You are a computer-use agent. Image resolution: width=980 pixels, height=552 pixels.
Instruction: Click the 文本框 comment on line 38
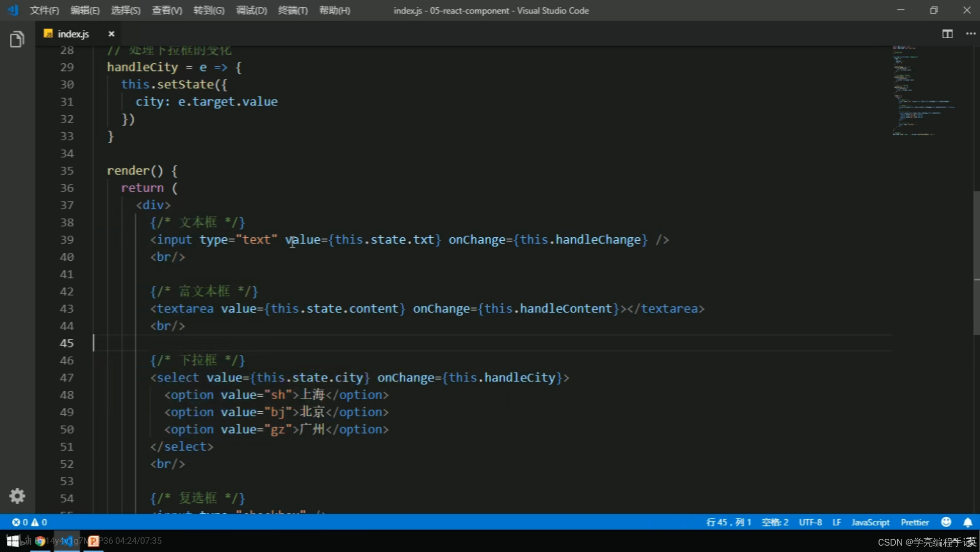click(197, 222)
